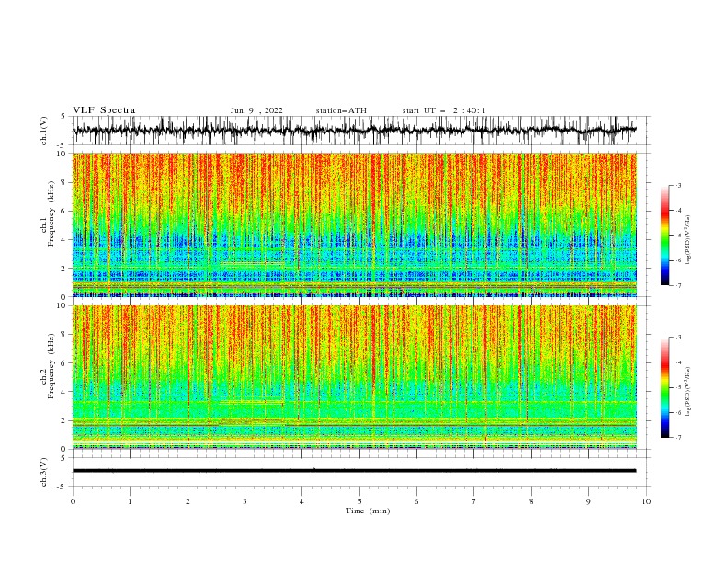Click the ch.1 spectrogram color bar

[x=665, y=236]
